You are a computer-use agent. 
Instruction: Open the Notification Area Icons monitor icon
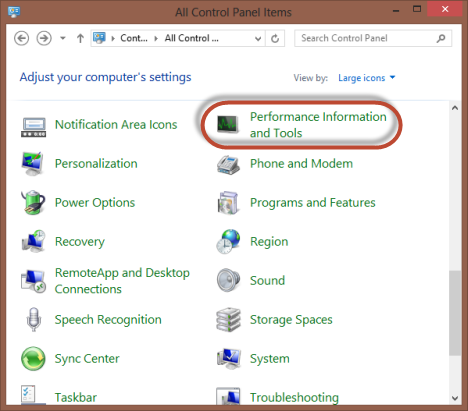(33, 127)
